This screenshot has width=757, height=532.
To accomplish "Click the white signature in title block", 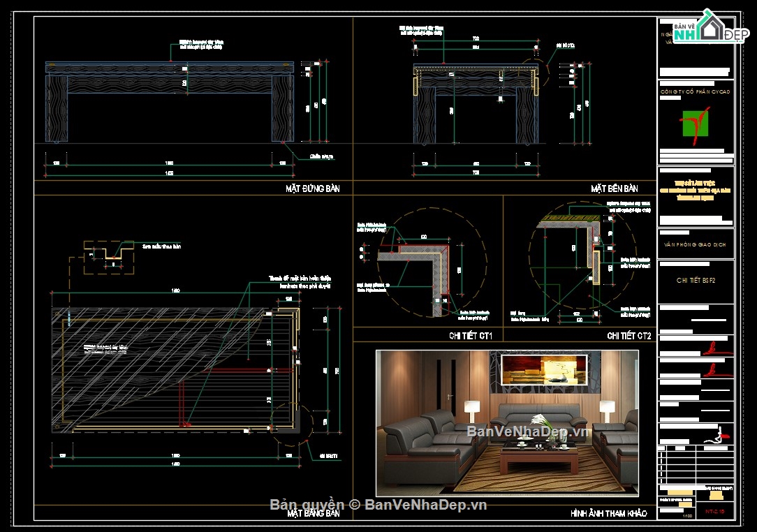I will click(x=716, y=437).
